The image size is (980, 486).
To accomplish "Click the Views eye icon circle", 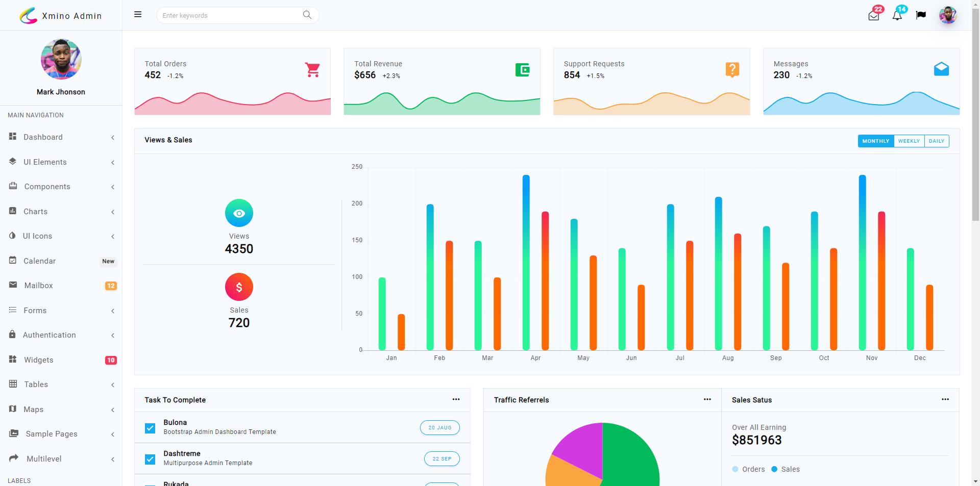I will pyautogui.click(x=239, y=213).
